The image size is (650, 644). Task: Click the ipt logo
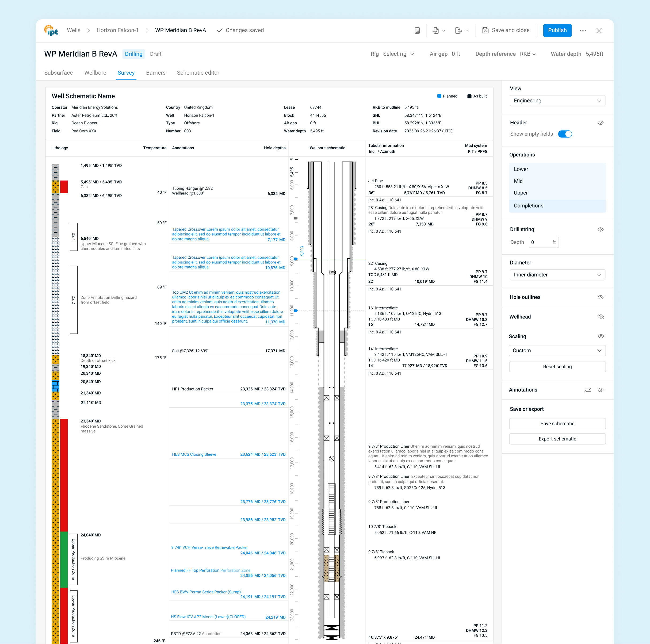(51, 30)
